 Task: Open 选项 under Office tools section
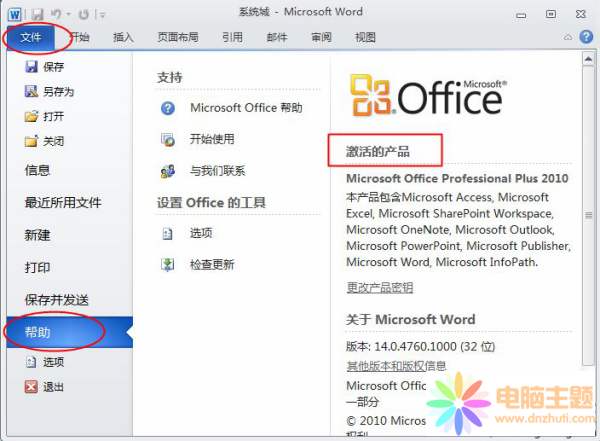click(x=201, y=233)
